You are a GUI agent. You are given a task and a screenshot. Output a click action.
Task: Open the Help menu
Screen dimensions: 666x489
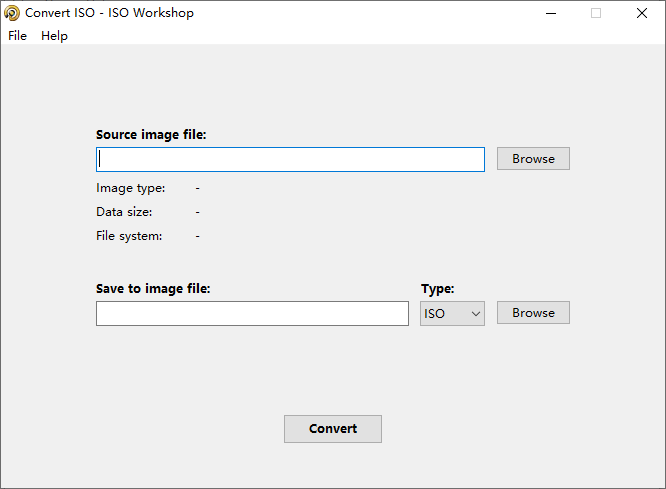click(x=54, y=36)
